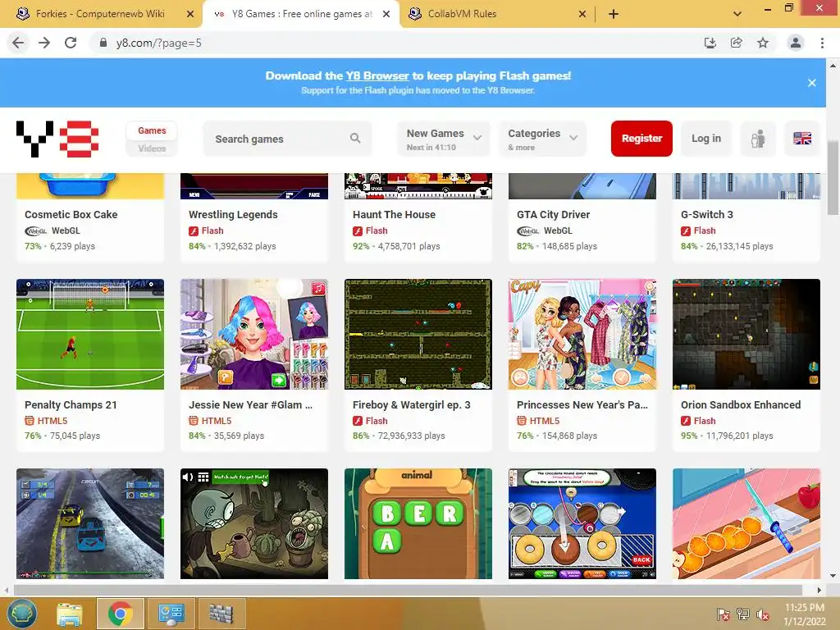Switch to the Forkies Computernewb Wiki tab
840x630 pixels.
click(100, 14)
